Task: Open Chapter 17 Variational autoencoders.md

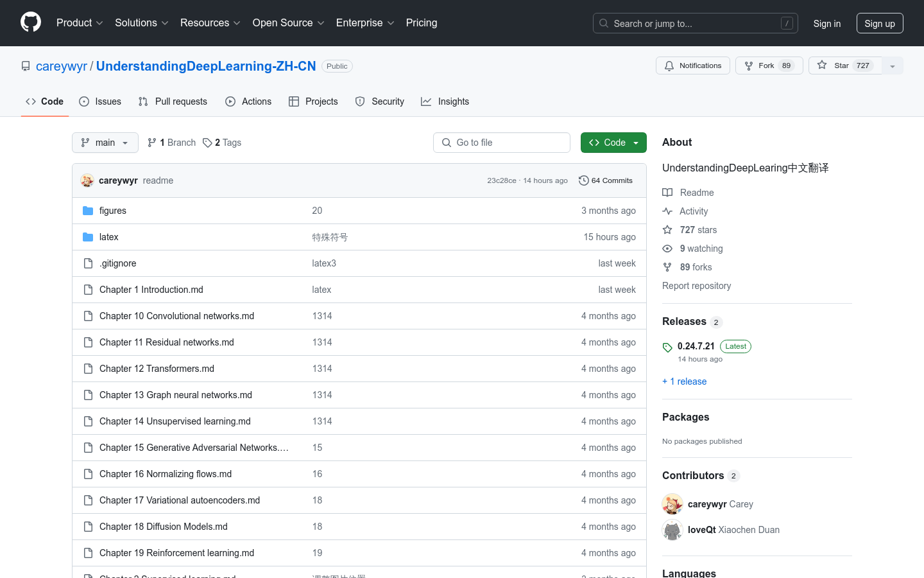Action: coord(180,500)
